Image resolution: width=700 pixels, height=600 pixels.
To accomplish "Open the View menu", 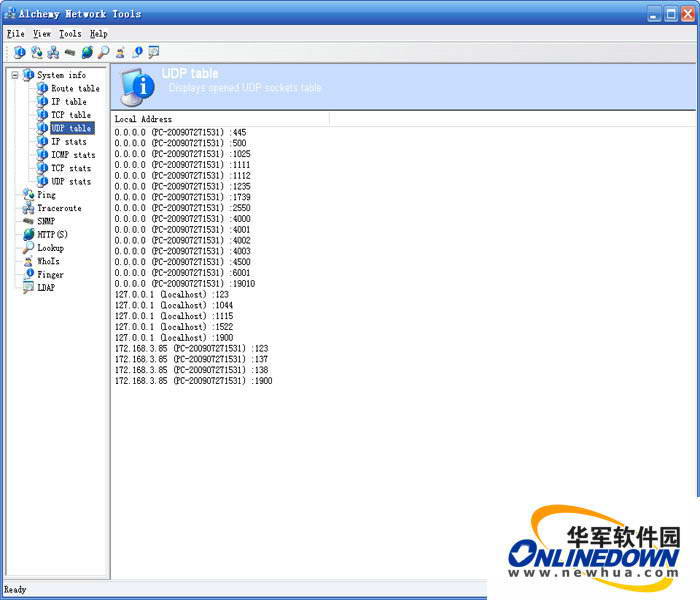I will tap(42, 34).
